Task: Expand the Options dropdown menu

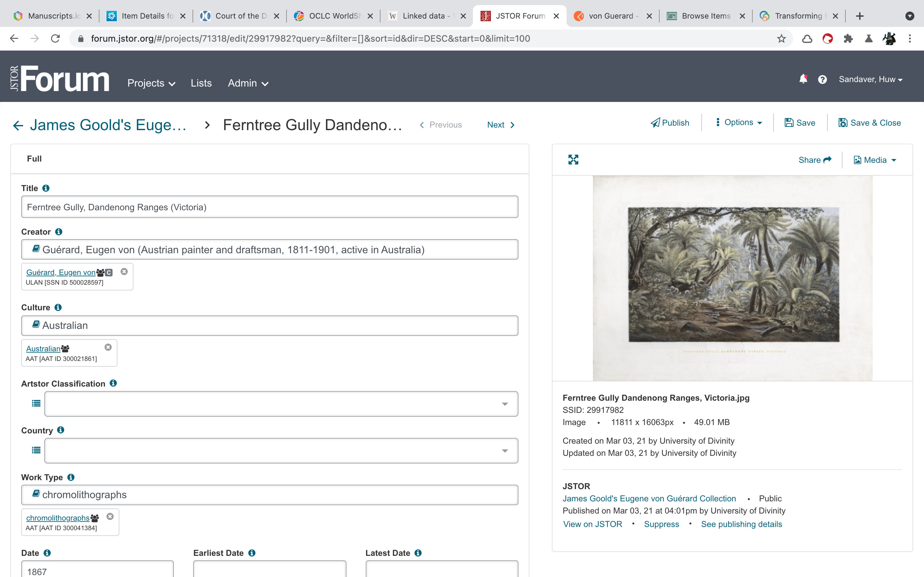Action: (x=739, y=122)
